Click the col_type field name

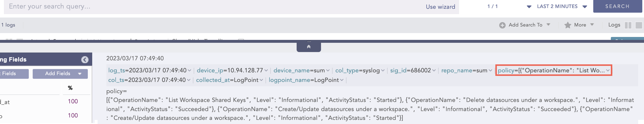[346, 71]
